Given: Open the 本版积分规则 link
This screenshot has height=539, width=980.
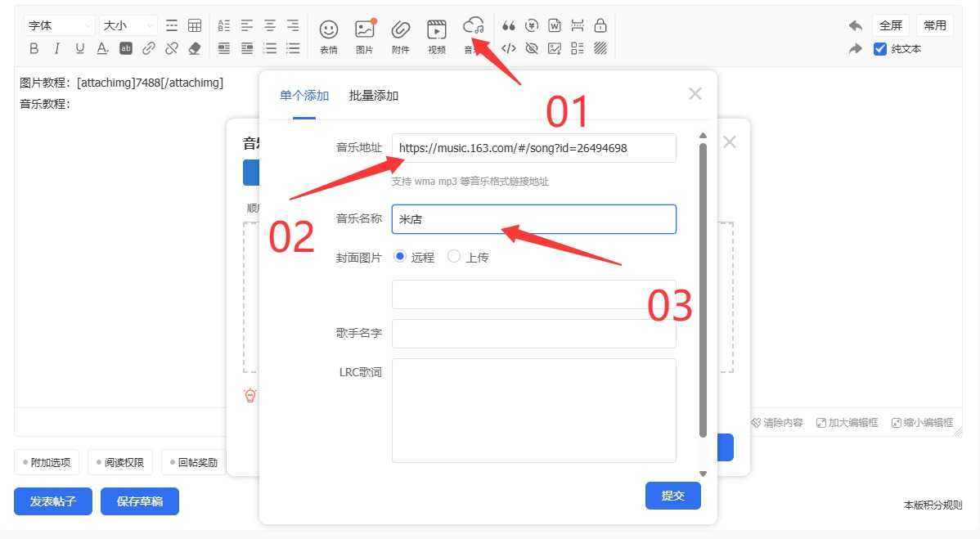Looking at the screenshot, I should [x=933, y=505].
